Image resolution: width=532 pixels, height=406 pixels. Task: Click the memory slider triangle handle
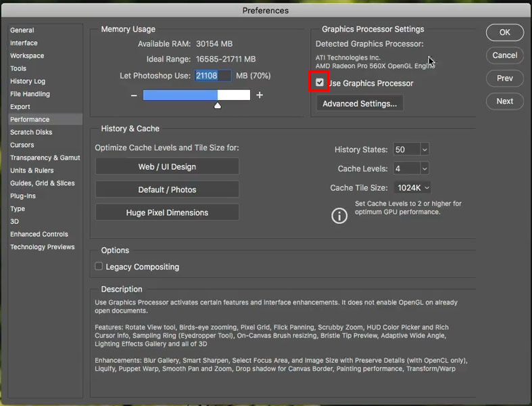click(x=218, y=106)
